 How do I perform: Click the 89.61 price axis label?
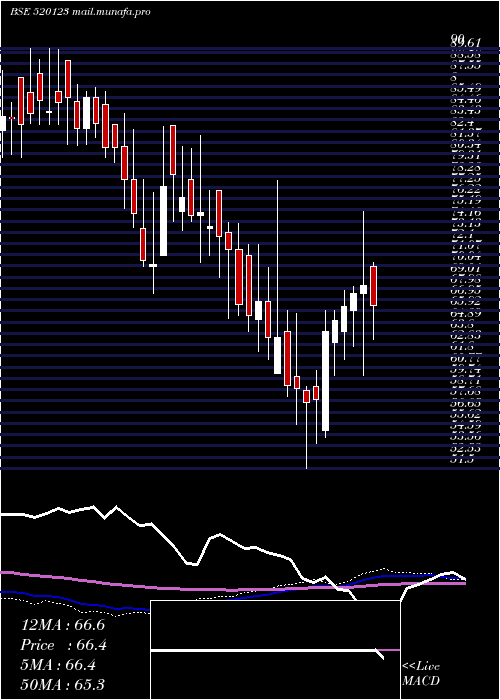[465, 43]
